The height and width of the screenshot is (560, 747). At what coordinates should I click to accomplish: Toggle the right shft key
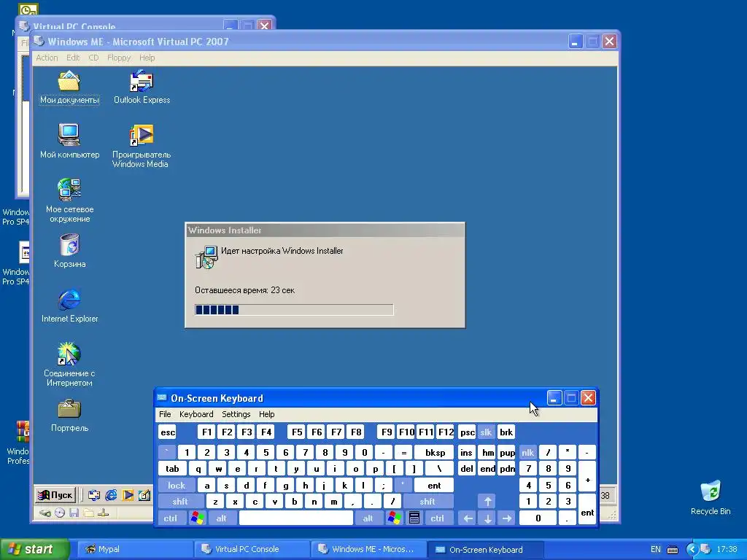point(427,502)
